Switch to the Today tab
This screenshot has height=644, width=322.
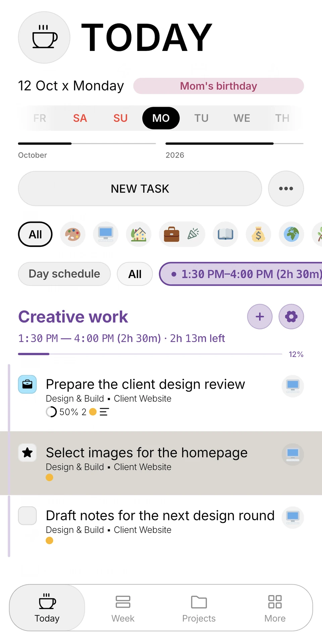point(47,608)
